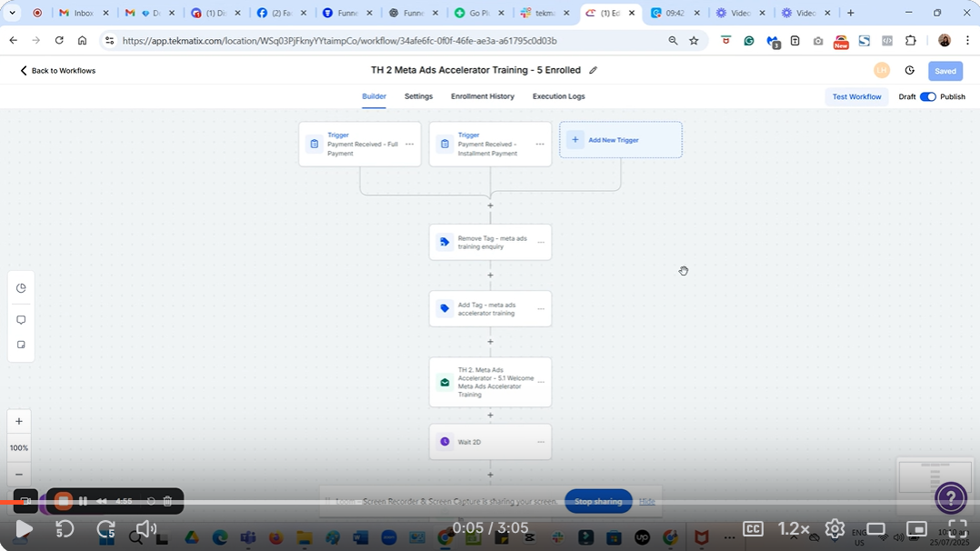
Task: Toggle theater mode on video player
Action: pyautogui.click(x=875, y=529)
